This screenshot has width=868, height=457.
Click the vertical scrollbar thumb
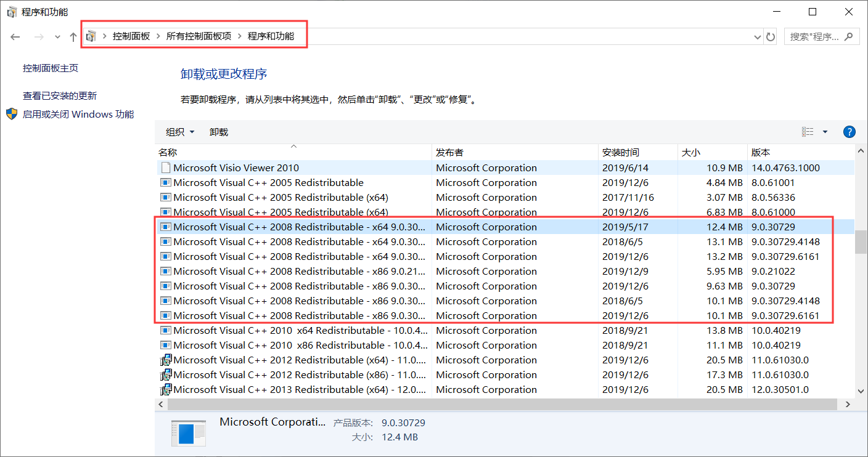click(x=861, y=241)
